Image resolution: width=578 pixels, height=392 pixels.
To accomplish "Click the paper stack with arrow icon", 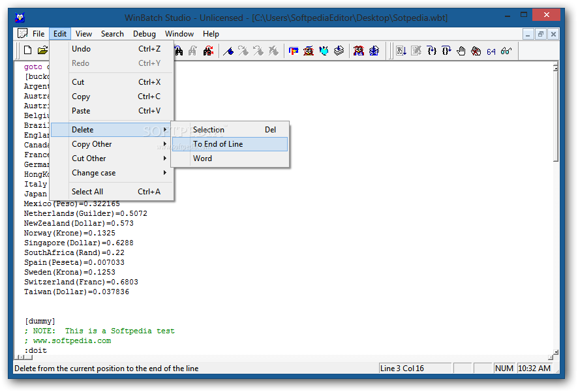I will point(339,51).
